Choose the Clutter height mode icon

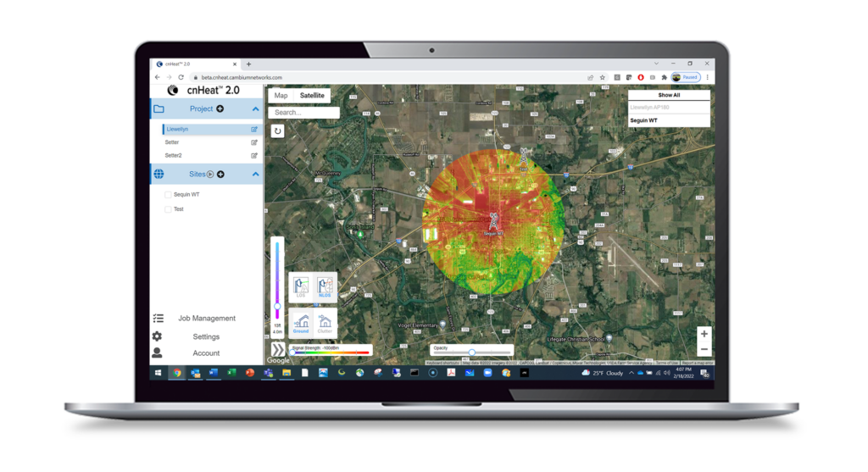pyautogui.click(x=325, y=322)
